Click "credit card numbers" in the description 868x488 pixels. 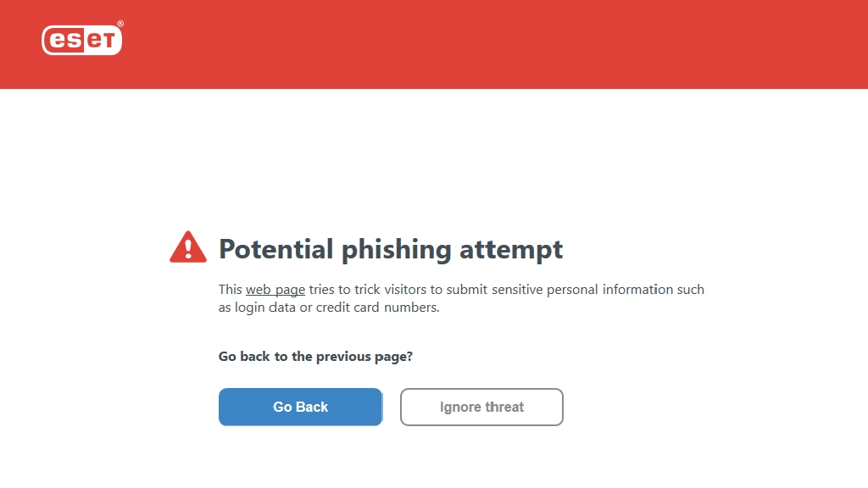coord(377,307)
